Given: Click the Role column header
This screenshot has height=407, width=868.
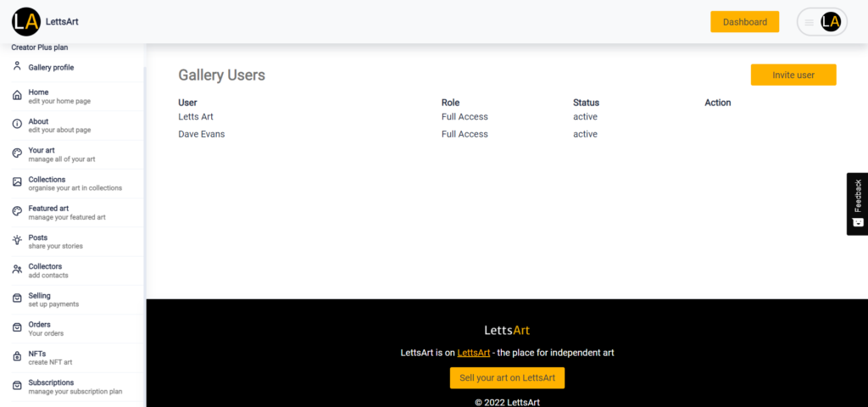Looking at the screenshot, I should click(x=451, y=103).
